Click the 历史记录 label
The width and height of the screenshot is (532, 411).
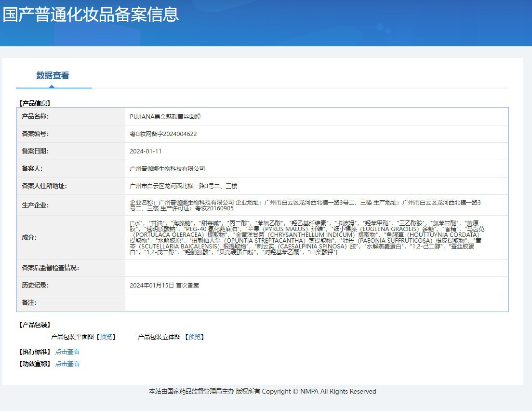[x=35, y=285]
